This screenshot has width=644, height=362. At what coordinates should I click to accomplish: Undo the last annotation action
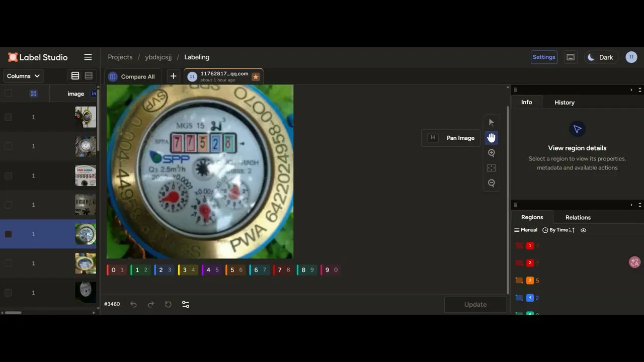point(133,304)
